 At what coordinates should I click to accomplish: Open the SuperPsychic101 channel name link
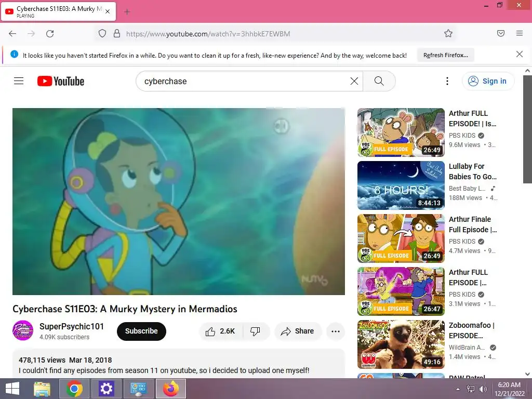point(72,326)
